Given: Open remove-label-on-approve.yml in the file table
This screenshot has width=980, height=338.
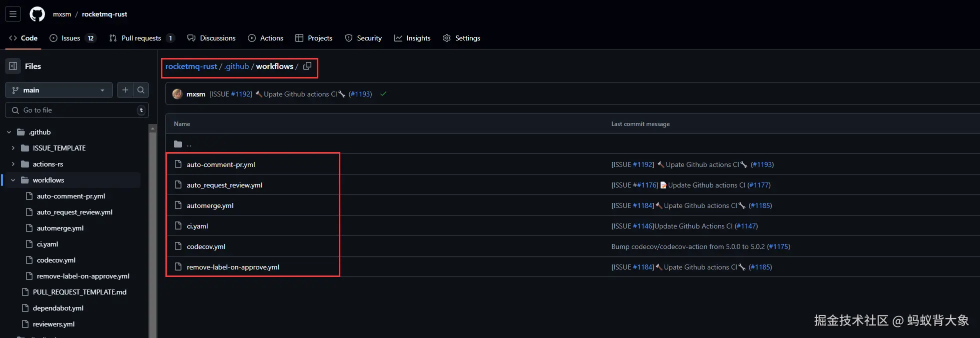Looking at the screenshot, I should pos(233,267).
